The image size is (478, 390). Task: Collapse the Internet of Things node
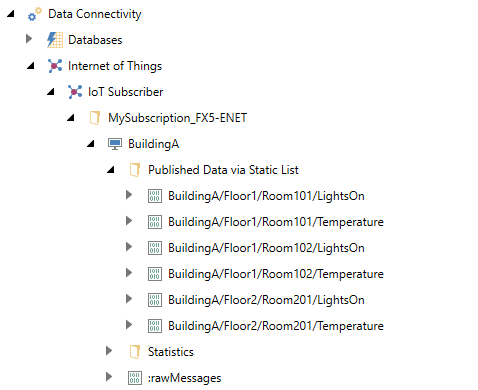(x=31, y=65)
